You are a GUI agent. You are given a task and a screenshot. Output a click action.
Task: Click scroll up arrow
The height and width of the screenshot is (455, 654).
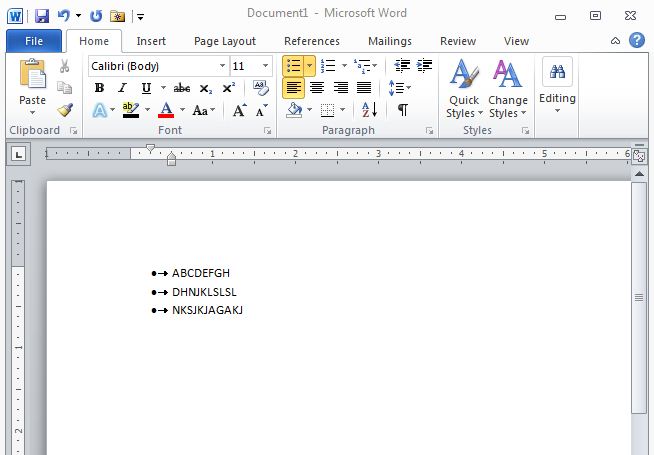pyautogui.click(x=639, y=173)
